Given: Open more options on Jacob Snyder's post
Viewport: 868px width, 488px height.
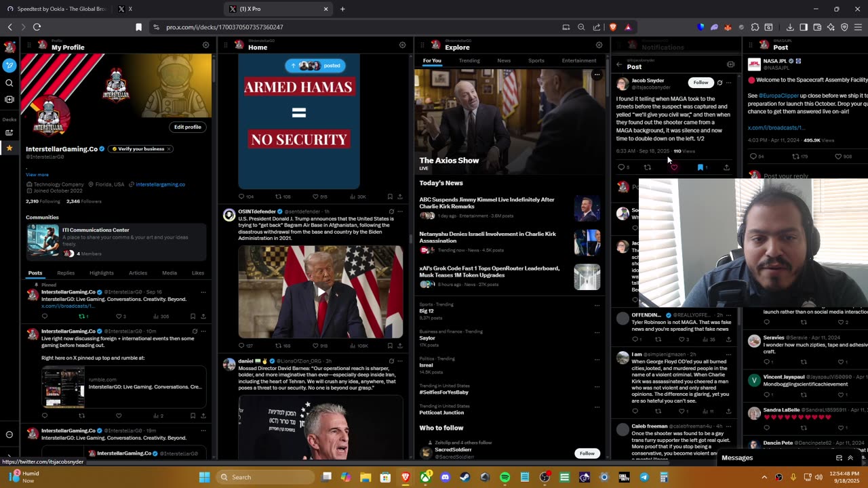Looking at the screenshot, I should [x=729, y=83].
